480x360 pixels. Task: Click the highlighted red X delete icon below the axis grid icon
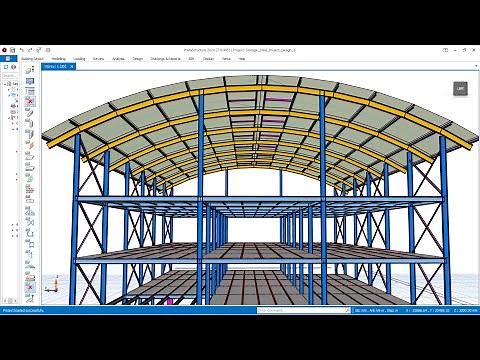click(30, 101)
